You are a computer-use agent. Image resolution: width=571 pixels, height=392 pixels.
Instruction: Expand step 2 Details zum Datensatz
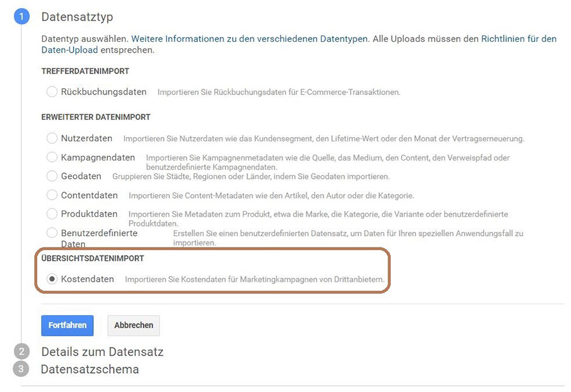coord(102,351)
